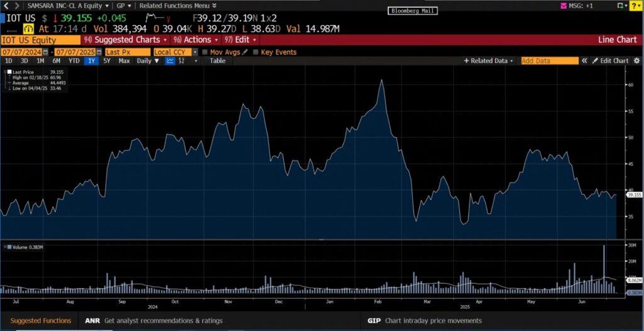Image resolution: width=644 pixels, height=331 pixels.
Task: Open the window layout icon dropdown
Action: 622,6
